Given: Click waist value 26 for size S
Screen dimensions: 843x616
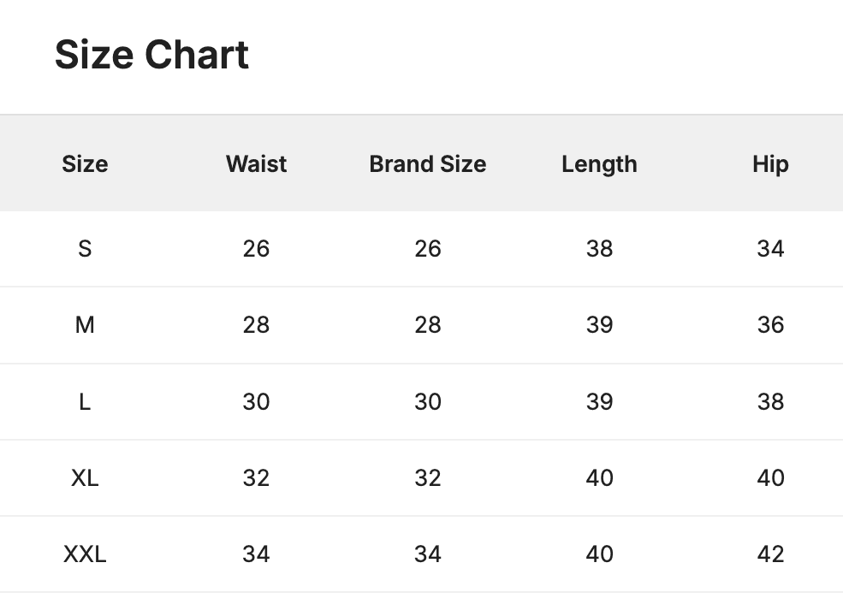Looking at the screenshot, I should click(x=256, y=249).
